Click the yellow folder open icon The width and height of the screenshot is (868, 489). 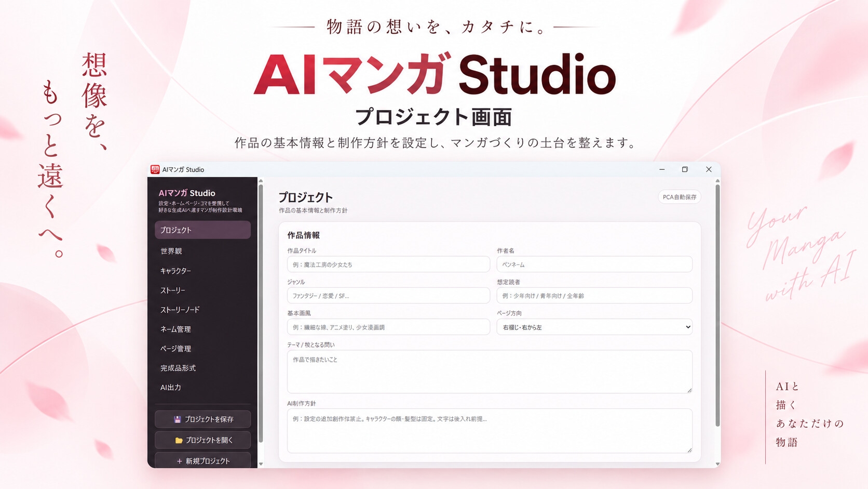[179, 440]
